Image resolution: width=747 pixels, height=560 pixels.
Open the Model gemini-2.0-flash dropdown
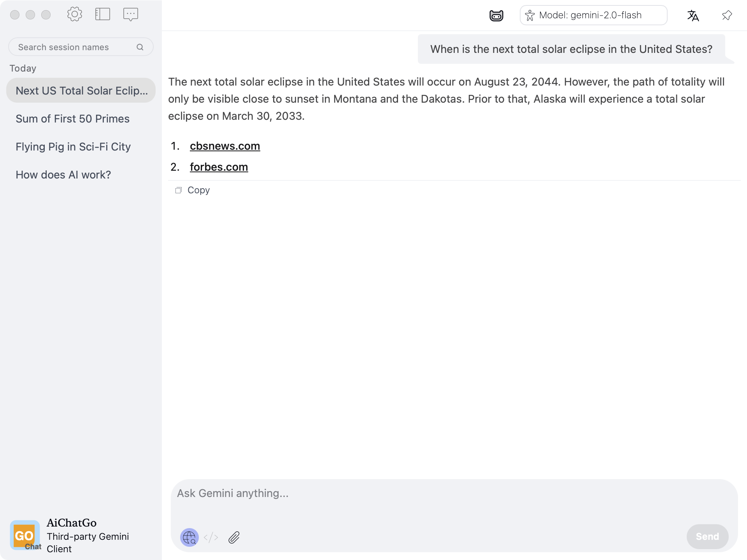(593, 16)
